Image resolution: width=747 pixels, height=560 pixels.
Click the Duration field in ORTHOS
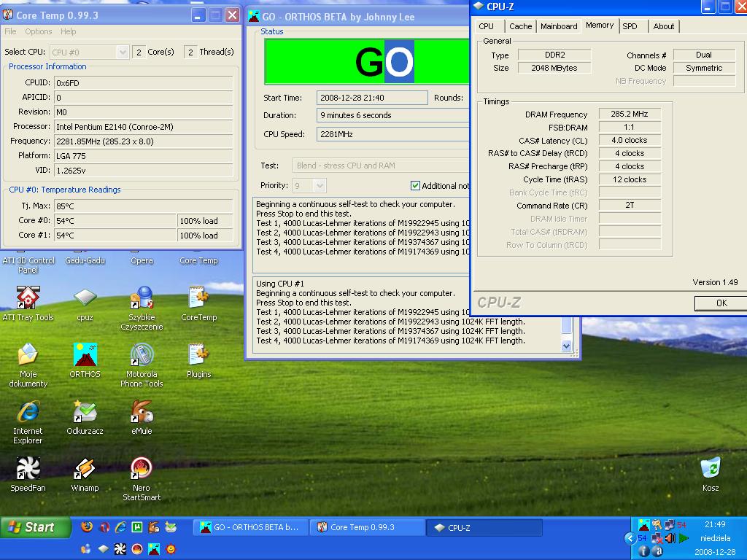click(392, 115)
